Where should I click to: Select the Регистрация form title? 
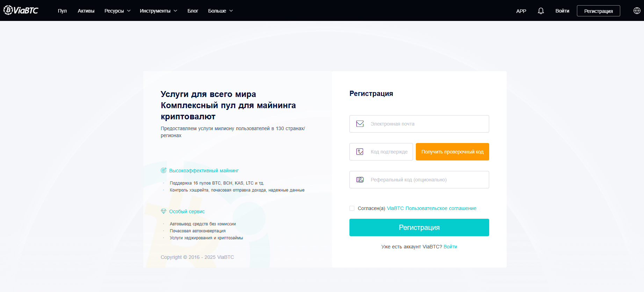pos(371,93)
